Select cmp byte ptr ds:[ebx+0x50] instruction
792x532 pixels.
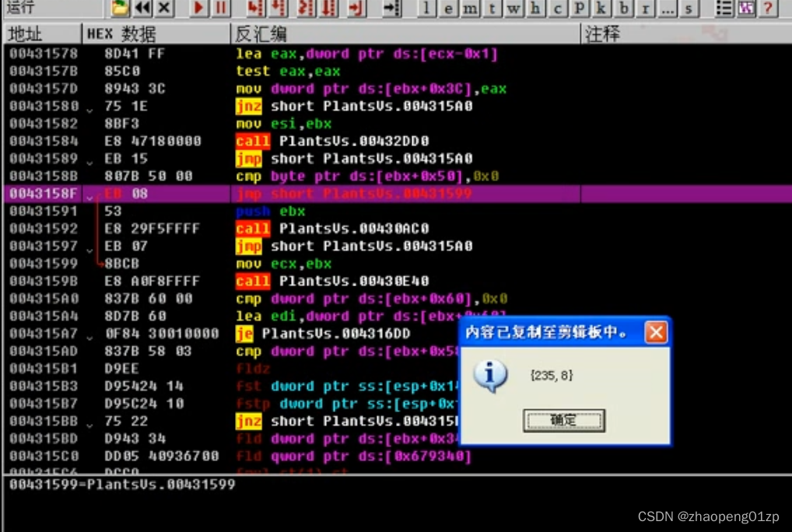[367, 176]
